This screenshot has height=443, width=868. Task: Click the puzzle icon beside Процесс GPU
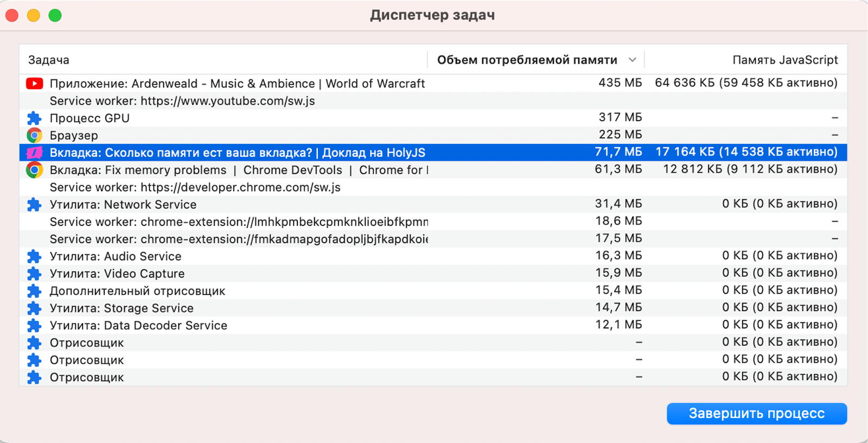(34, 118)
